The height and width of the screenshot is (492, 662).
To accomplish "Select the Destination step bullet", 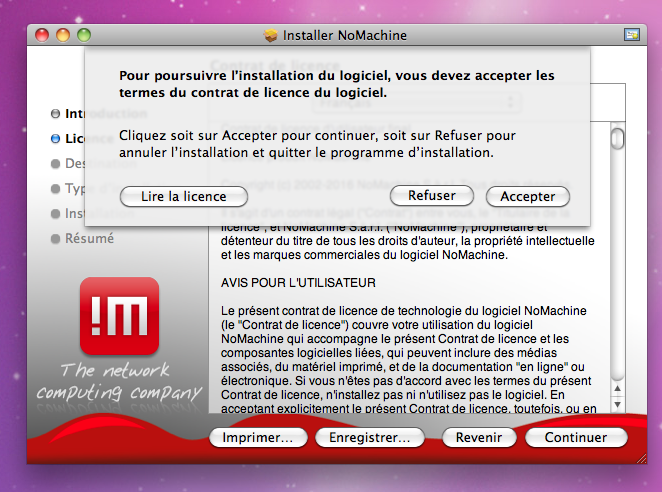I will pos(55,163).
